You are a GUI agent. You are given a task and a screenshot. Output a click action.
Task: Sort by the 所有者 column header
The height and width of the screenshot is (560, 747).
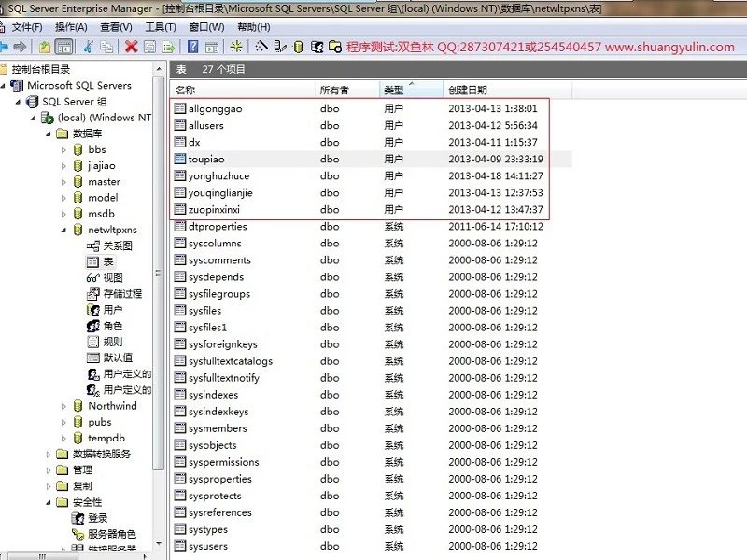coord(346,90)
